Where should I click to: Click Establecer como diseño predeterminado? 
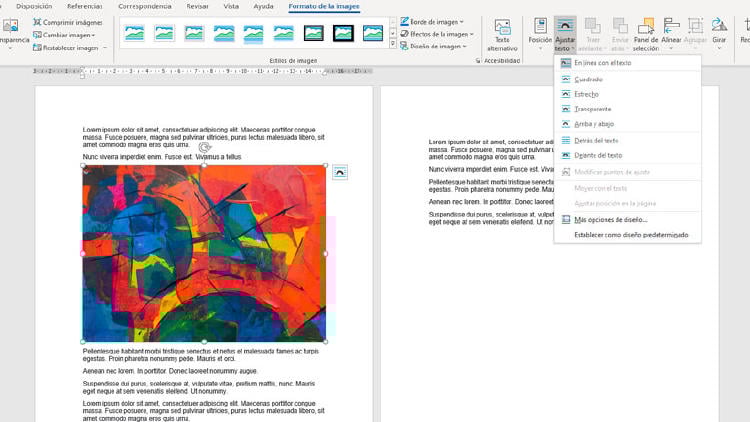pos(631,235)
